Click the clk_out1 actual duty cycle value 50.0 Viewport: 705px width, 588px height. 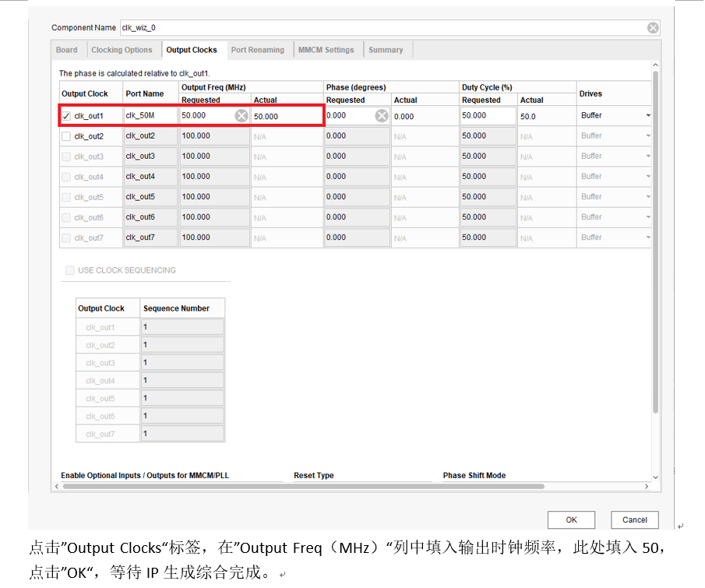(x=528, y=116)
